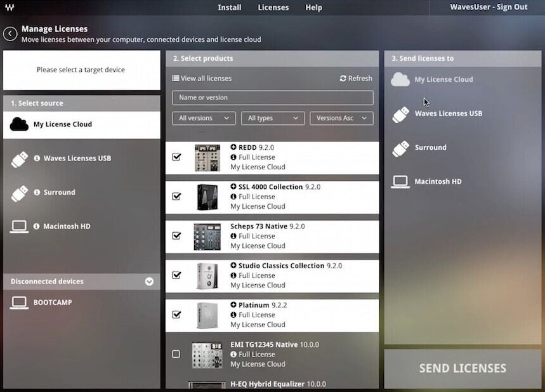Click the USB icon next to Waves Licenses USB source
This screenshot has width=545, height=392.
tap(19, 159)
